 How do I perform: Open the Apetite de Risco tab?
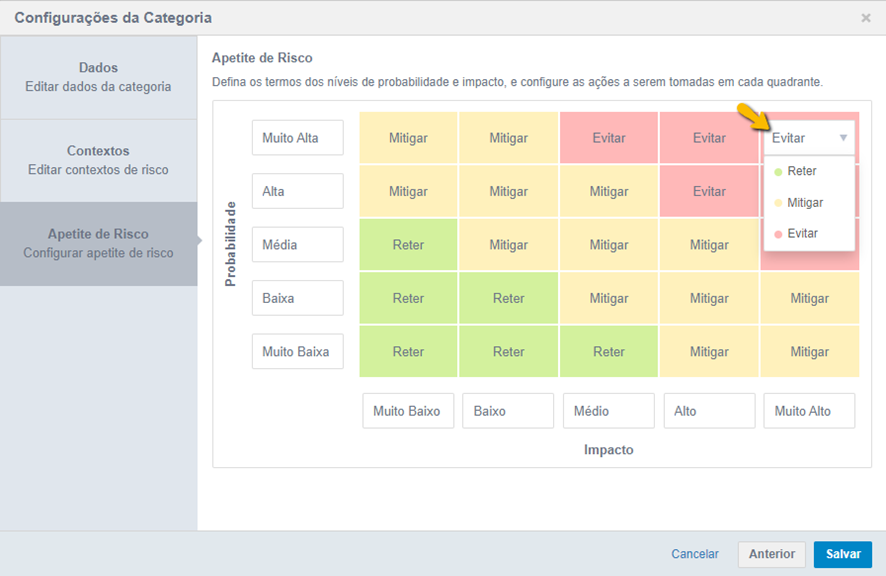98,244
